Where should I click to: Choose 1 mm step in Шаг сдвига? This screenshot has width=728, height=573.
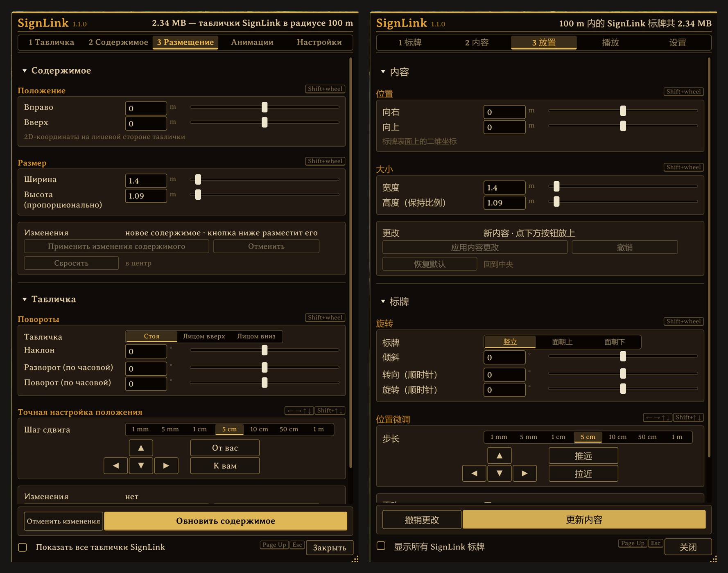[140, 429]
